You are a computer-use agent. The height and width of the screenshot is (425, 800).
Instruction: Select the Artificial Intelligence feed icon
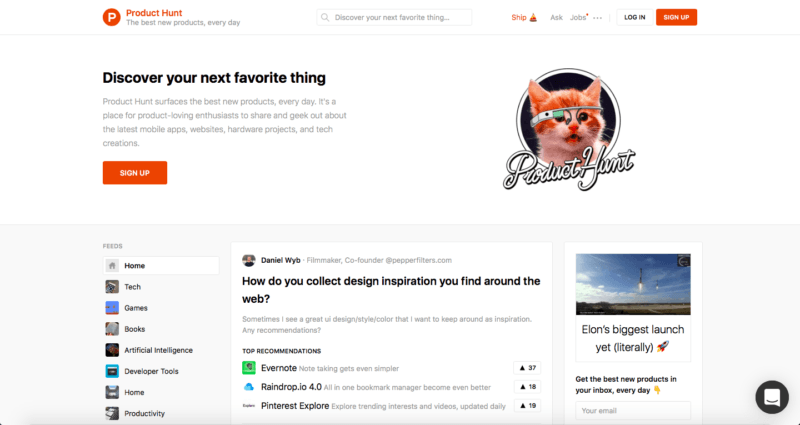(x=112, y=350)
